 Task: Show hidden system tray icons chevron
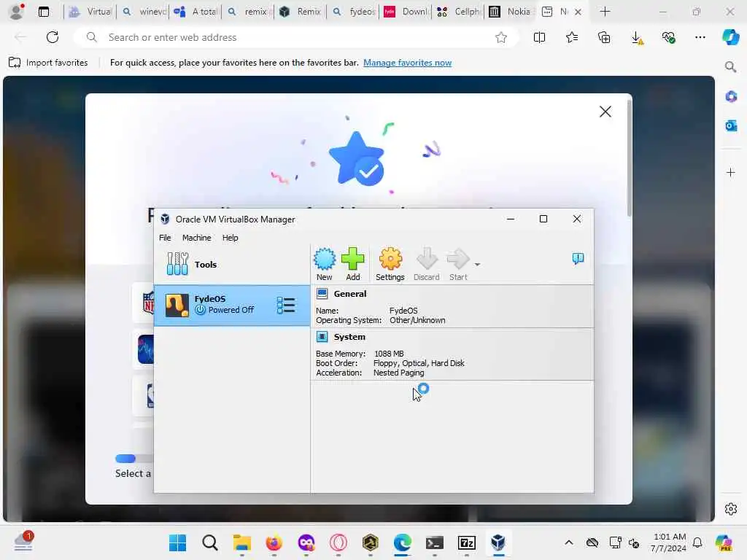click(x=569, y=542)
